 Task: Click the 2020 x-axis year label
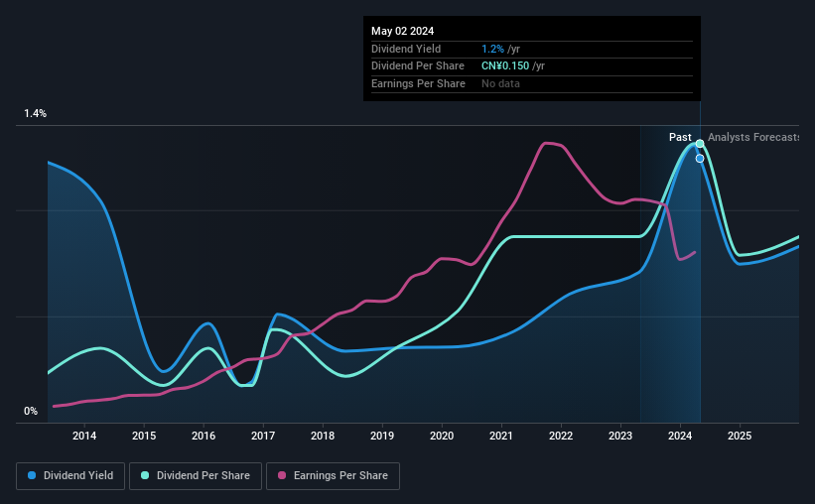pyautogui.click(x=442, y=436)
